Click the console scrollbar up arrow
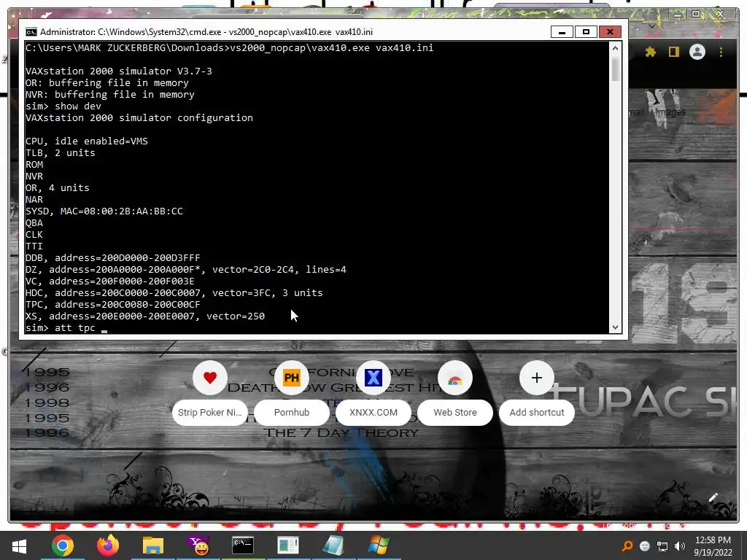This screenshot has width=747, height=560. (x=615, y=48)
